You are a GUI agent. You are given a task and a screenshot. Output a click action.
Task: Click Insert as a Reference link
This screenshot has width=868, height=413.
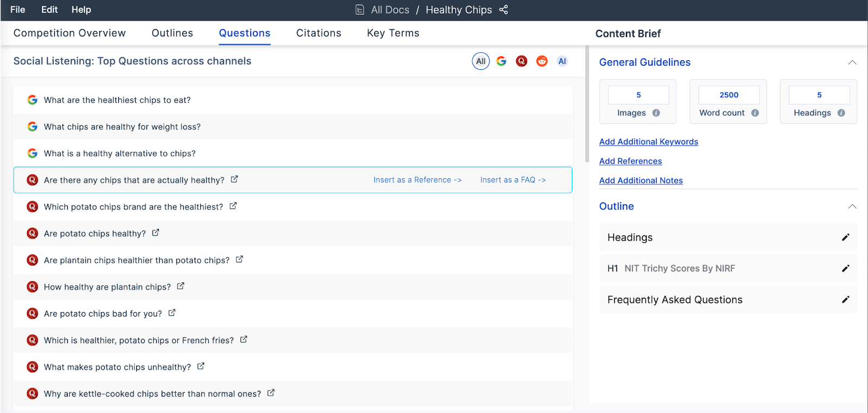click(417, 180)
